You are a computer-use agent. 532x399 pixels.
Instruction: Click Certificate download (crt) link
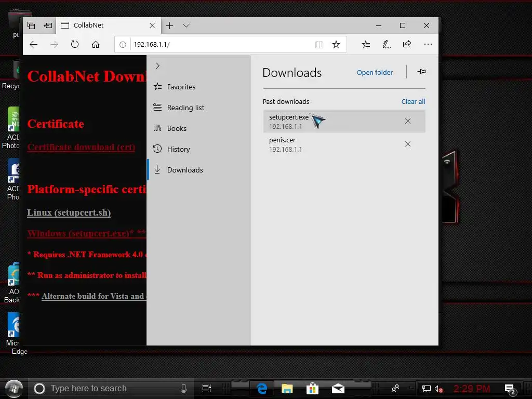pyautogui.click(x=81, y=147)
